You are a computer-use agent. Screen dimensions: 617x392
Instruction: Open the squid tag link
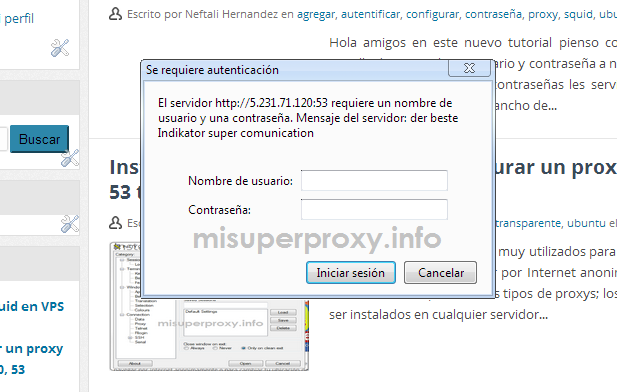578,15
